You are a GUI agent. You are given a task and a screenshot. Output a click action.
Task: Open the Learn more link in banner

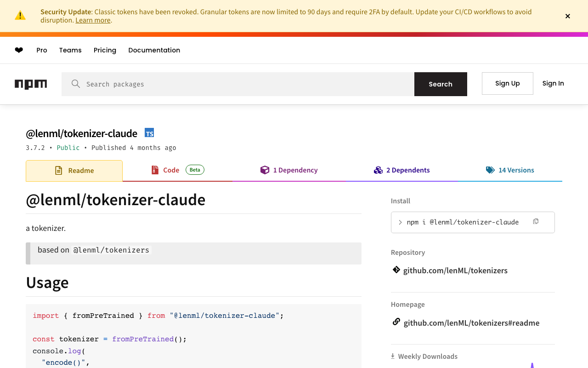tap(93, 20)
